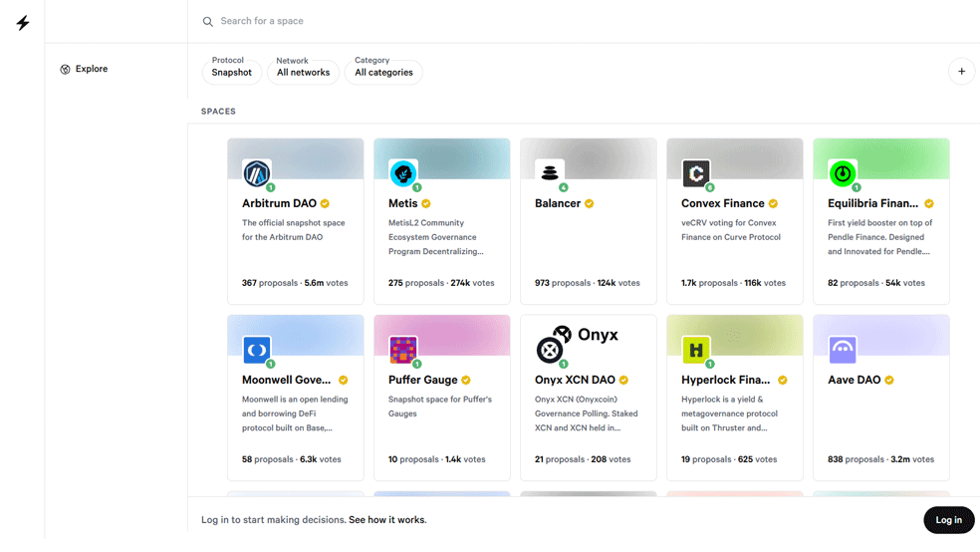Open the Aave DAO space title

point(855,380)
